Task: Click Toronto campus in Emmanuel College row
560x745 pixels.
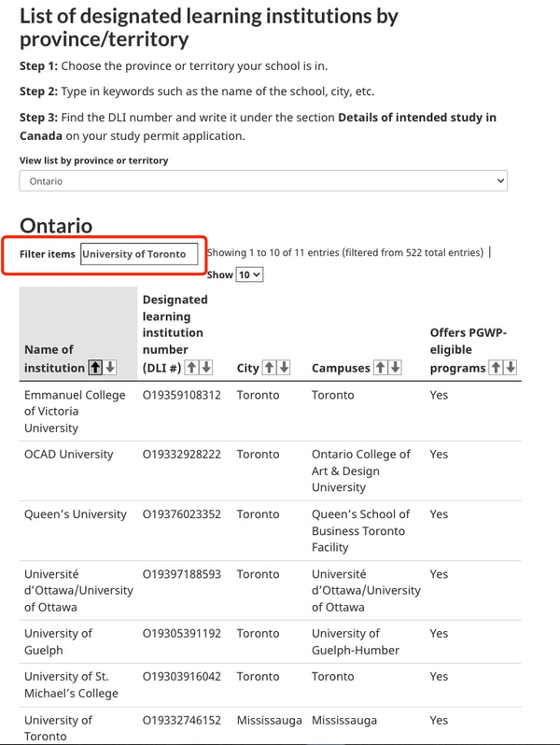Action: 332,395
